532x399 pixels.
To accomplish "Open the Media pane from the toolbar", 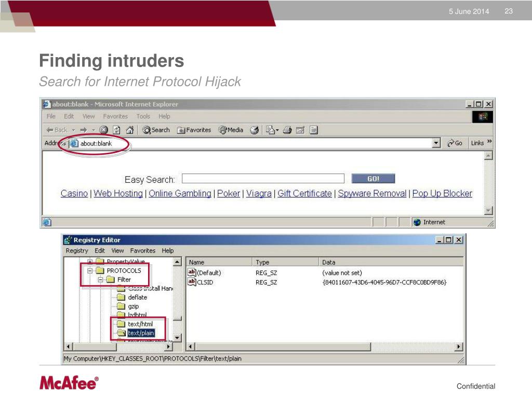I will coord(231,130).
